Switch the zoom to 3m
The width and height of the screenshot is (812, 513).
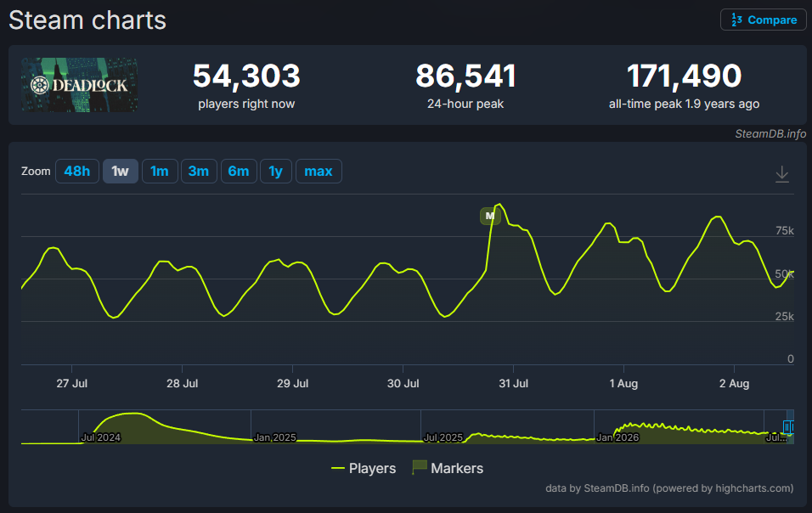pos(199,172)
